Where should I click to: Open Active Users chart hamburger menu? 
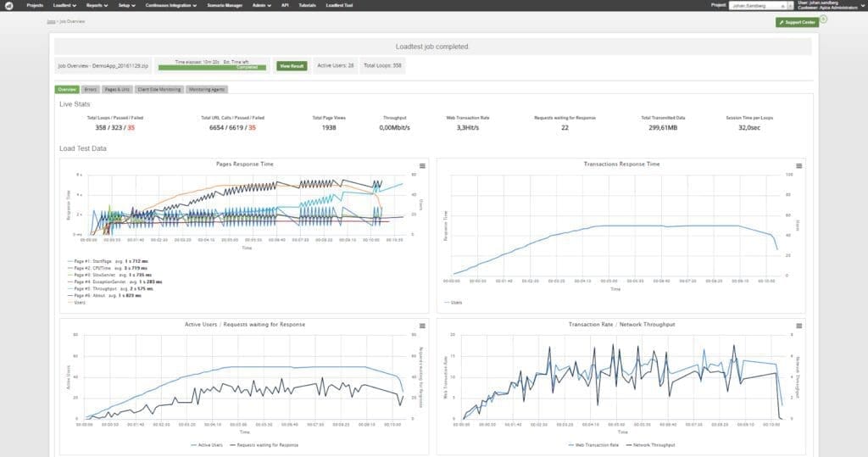coord(421,326)
